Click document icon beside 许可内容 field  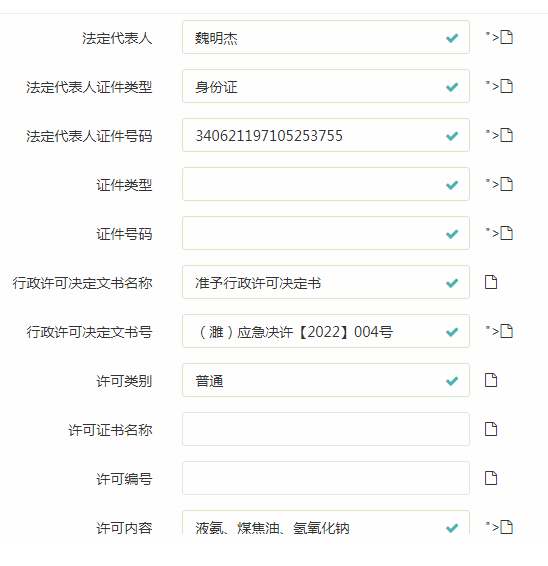click(x=507, y=527)
